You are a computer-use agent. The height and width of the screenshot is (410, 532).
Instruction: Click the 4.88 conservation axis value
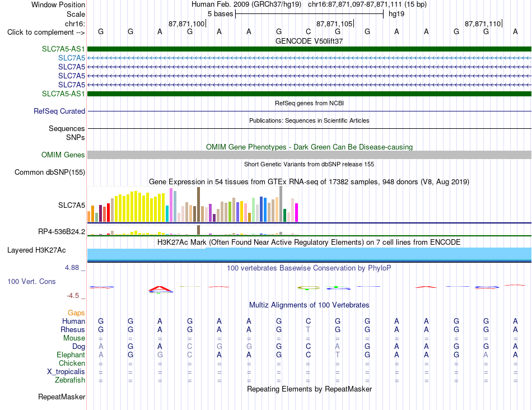(x=72, y=268)
